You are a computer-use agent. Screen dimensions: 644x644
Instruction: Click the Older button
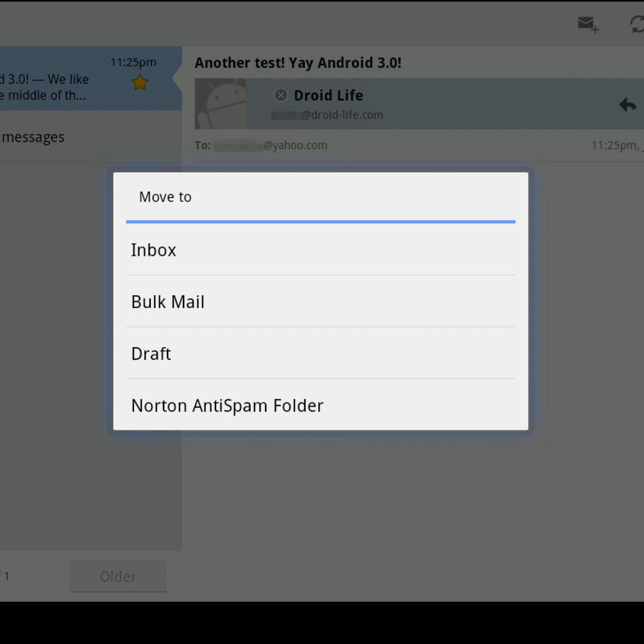click(x=118, y=576)
